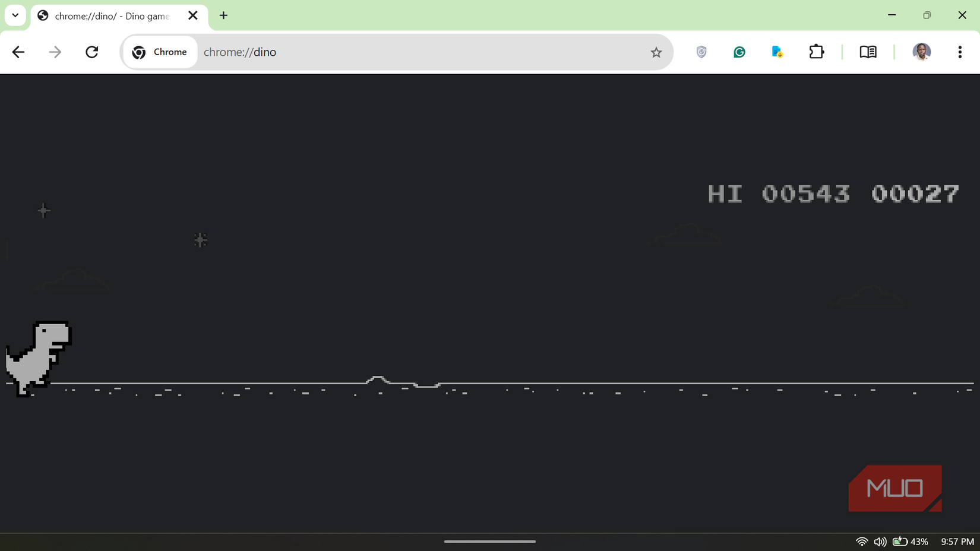
Task: Open the clock showing 9:57 PM
Action: pyautogui.click(x=957, y=541)
